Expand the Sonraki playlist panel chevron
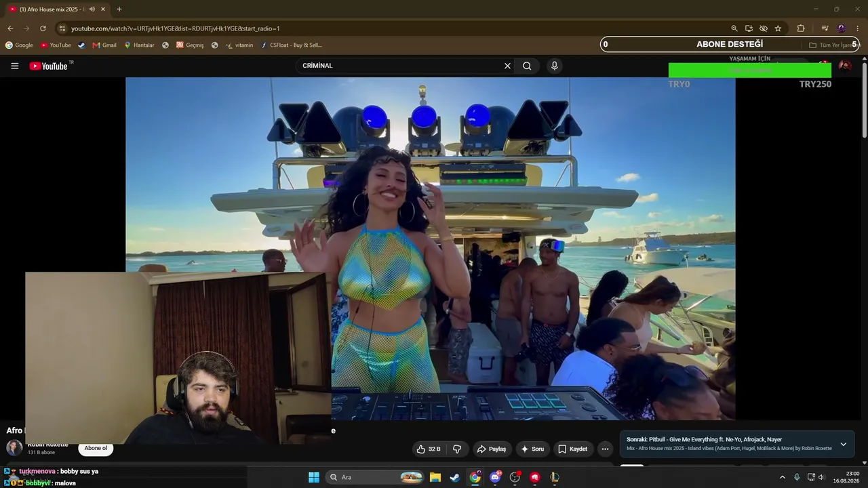 pyautogui.click(x=844, y=444)
